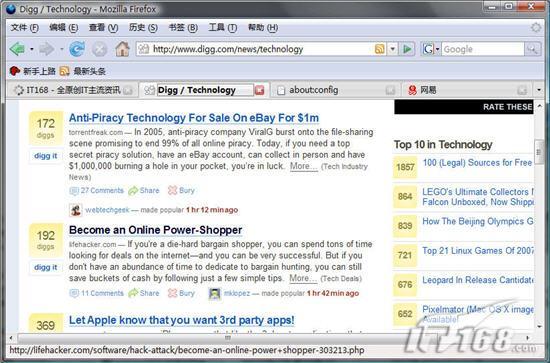Open Let Apple know 3rd party apps headline
Viewport: 550px width, 363px height.
point(182,320)
